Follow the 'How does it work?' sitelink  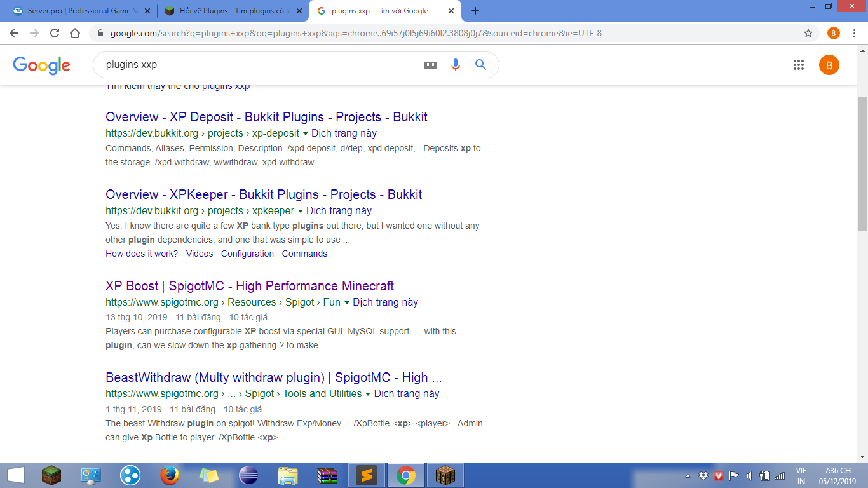coord(142,254)
